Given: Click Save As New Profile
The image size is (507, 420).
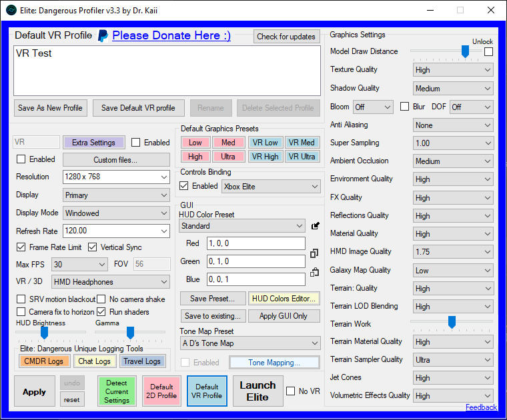Looking at the screenshot, I should pyautogui.click(x=51, y=108).
